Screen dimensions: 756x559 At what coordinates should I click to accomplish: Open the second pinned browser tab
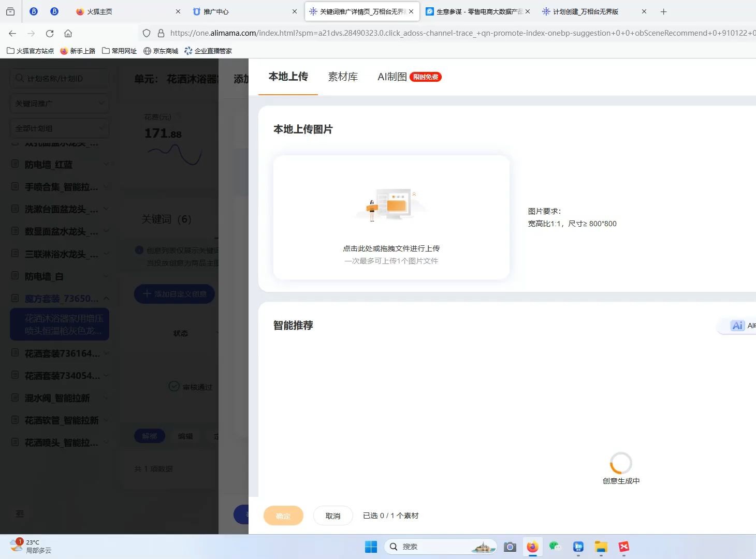(54, 11)
